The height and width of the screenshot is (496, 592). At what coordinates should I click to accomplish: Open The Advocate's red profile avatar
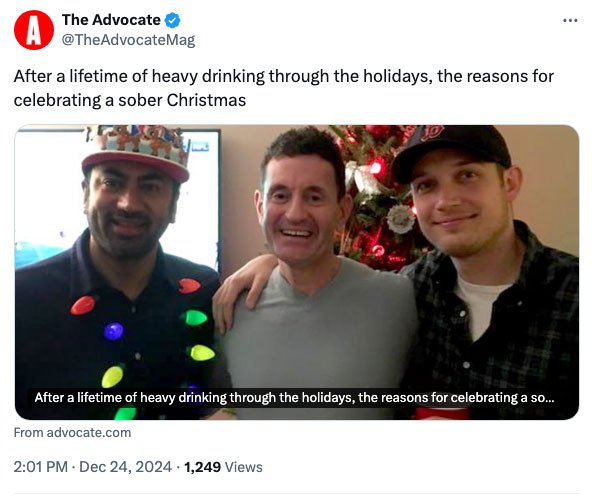(x=34, y=30)
